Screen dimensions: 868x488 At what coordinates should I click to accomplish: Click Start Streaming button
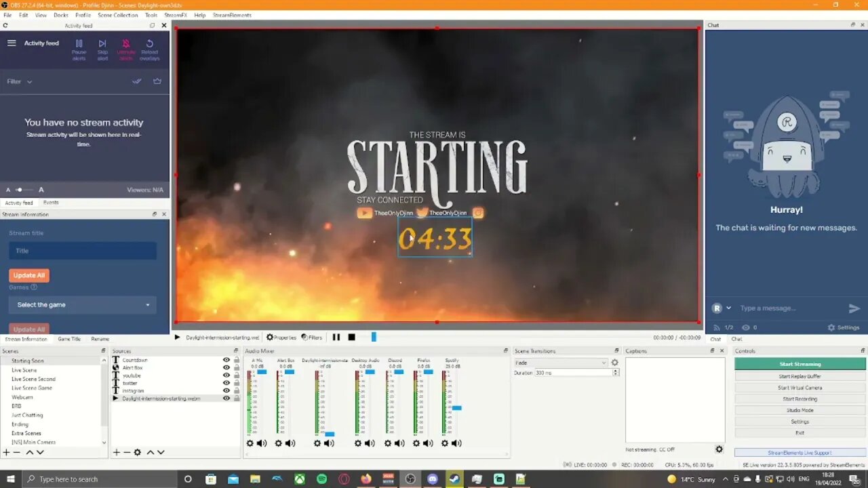(800, 364)
